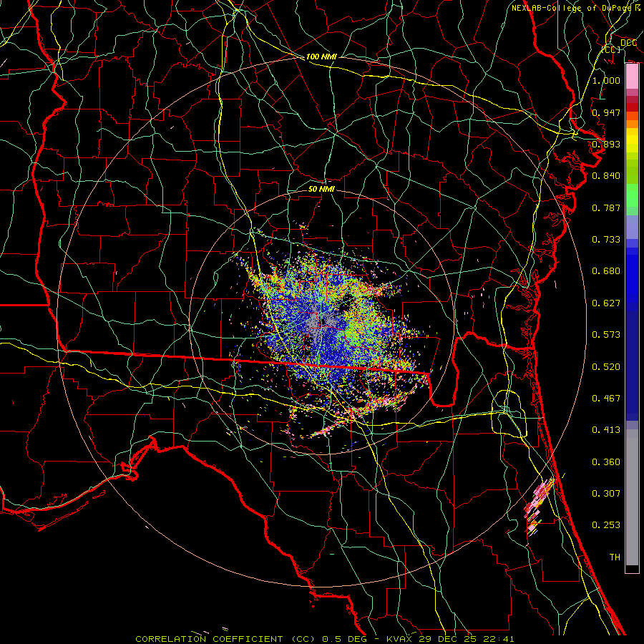The image size is (644, 644).
Task: Click the 0.520 legend value
Action: tap(606, 367)
